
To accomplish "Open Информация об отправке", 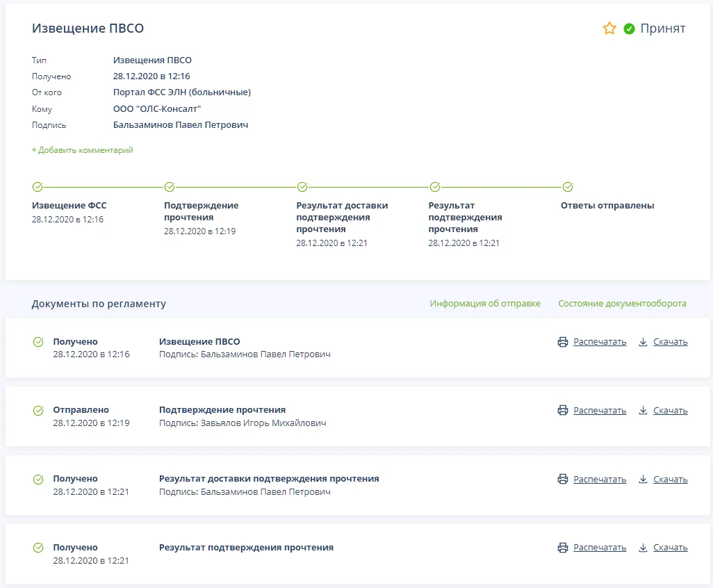I will point(484,304).
